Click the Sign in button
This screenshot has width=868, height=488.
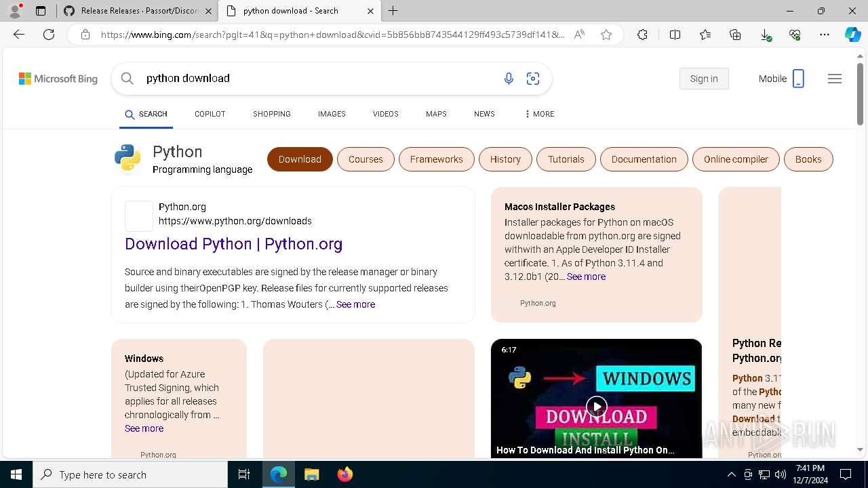pyautogui.click(x=704, y=79)
